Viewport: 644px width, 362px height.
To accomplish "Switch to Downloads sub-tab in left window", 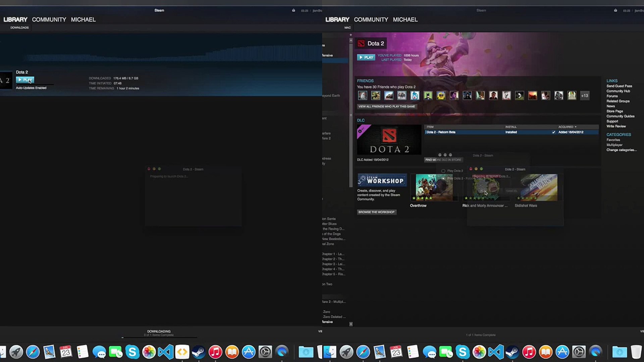I will (19, 27).
